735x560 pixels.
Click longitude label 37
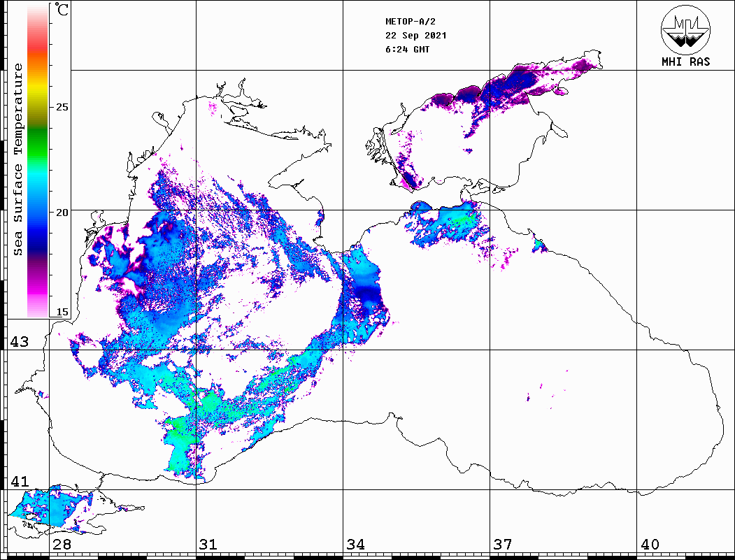(503, 544)
